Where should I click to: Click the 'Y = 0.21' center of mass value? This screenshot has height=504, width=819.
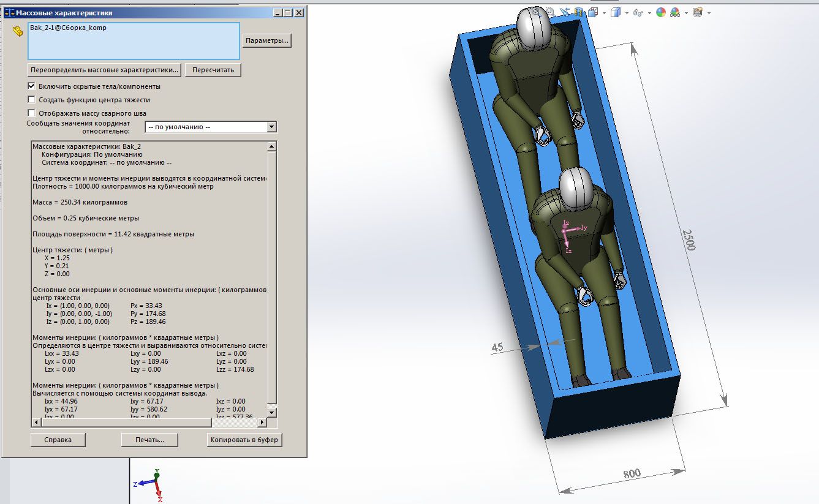click(57, 266)
